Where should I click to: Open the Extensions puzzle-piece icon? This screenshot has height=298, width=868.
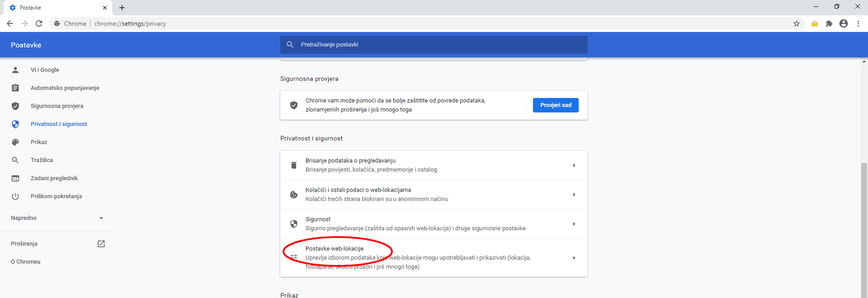point(829,23)
